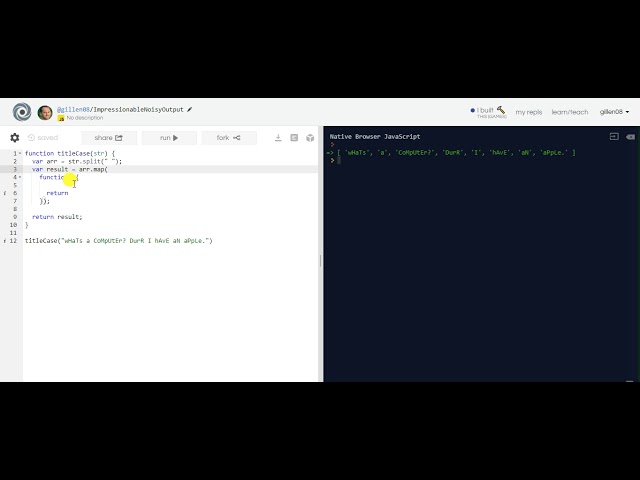Screen dimensions: 640x480
Task: Click the JS language badge icon
Action: click(x=61, y=118)
